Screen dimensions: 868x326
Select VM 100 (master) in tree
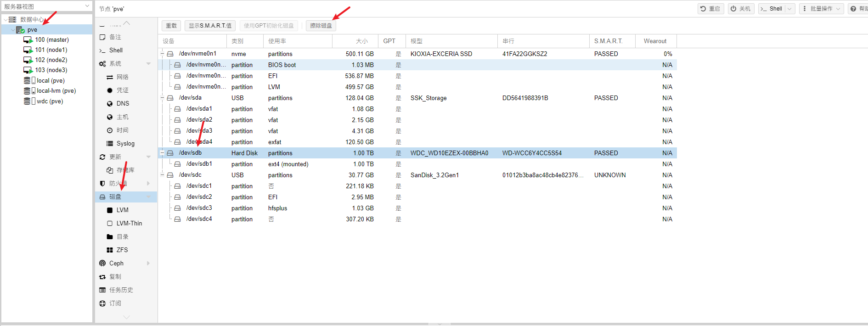pos(51,40)
